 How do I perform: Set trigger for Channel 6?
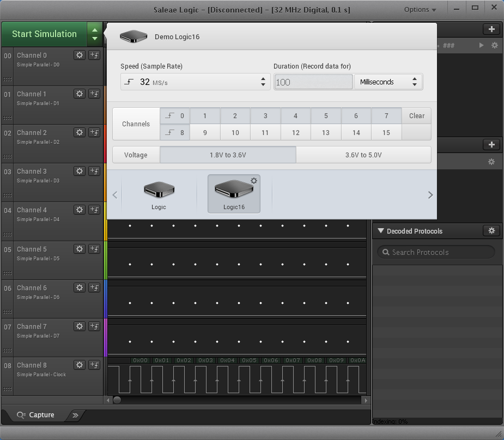[94, 288]
